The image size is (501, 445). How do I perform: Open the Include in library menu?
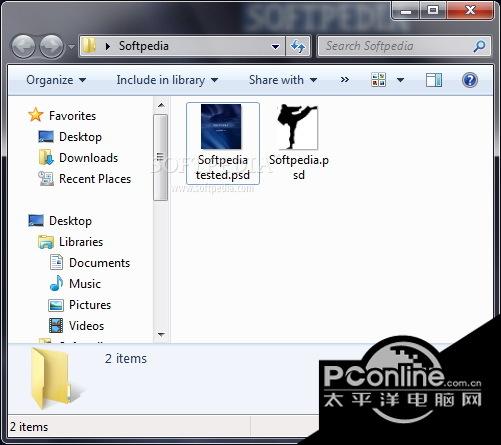click(x=167, y=80)
